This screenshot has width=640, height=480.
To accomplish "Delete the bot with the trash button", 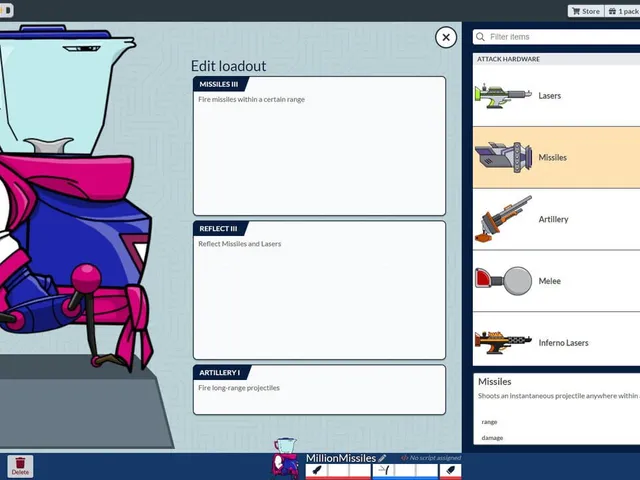I will click(x=20, y=466).
